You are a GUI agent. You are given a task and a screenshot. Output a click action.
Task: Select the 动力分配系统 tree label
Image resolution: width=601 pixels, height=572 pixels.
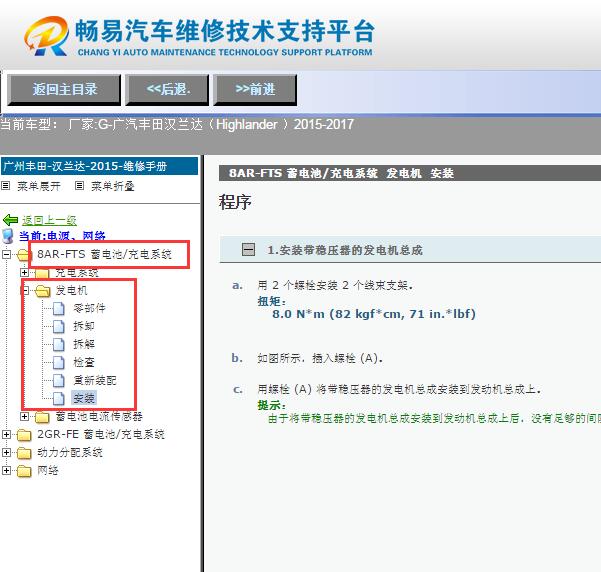70,452
